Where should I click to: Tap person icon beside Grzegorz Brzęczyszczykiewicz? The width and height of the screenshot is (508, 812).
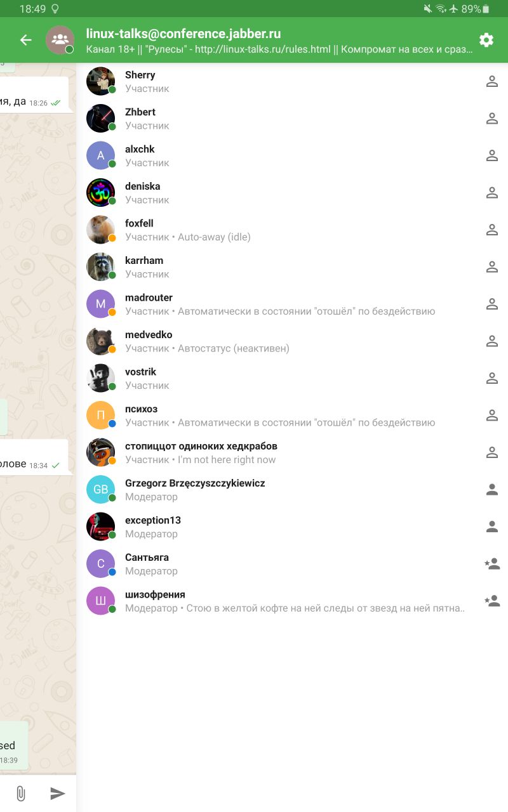pos(491,489)
